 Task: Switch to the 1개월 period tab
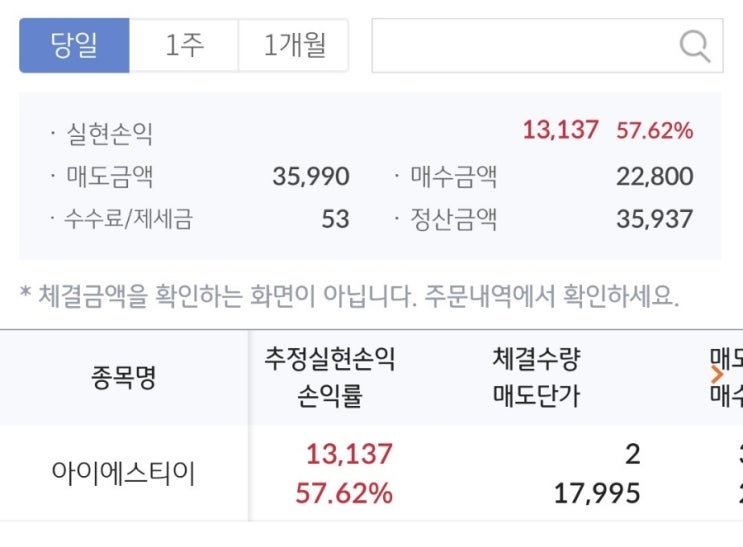coord(294,46)
